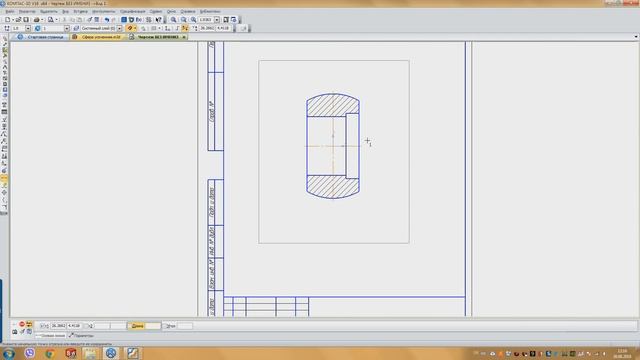The width and height of the screenshot is (640, 360).
Task: Switch to KOMPAS taskbar icon
Action: 111,353
